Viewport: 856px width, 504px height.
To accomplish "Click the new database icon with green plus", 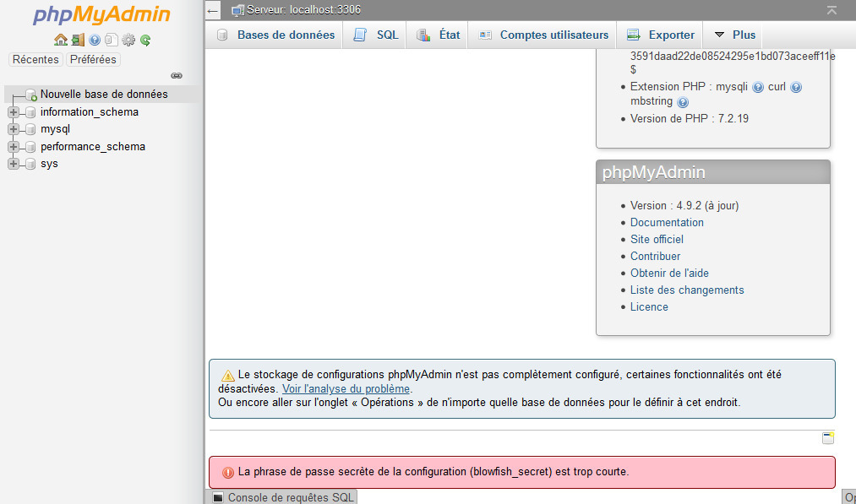I will coord(31,95).
